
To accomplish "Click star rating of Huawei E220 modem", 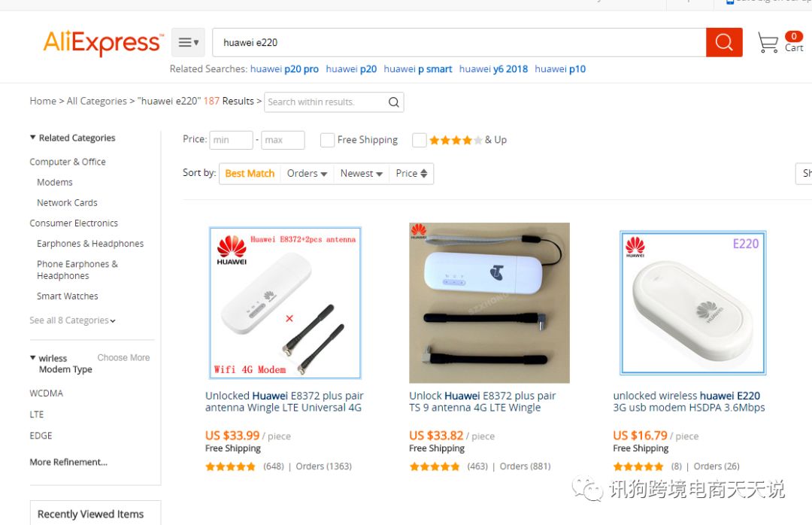I will [x=638, y=466].
